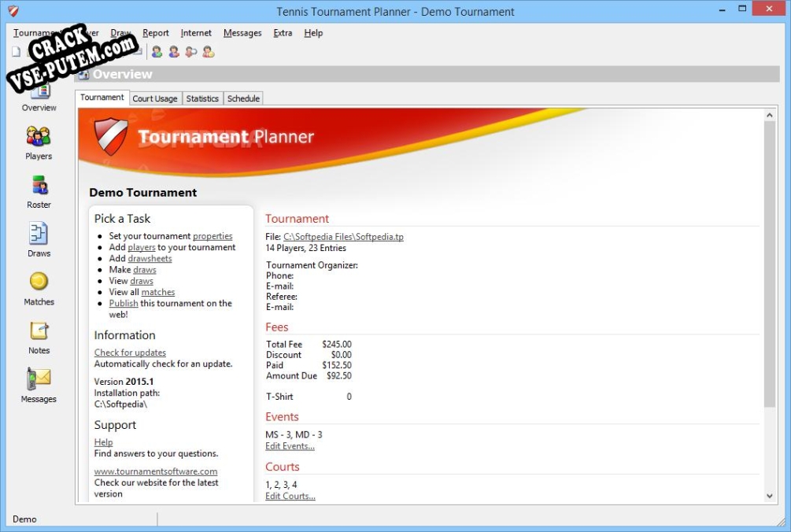This screenshot has height=532, width=791.
Task: Open Messages from the sidebar
Action: click(39, 386)
